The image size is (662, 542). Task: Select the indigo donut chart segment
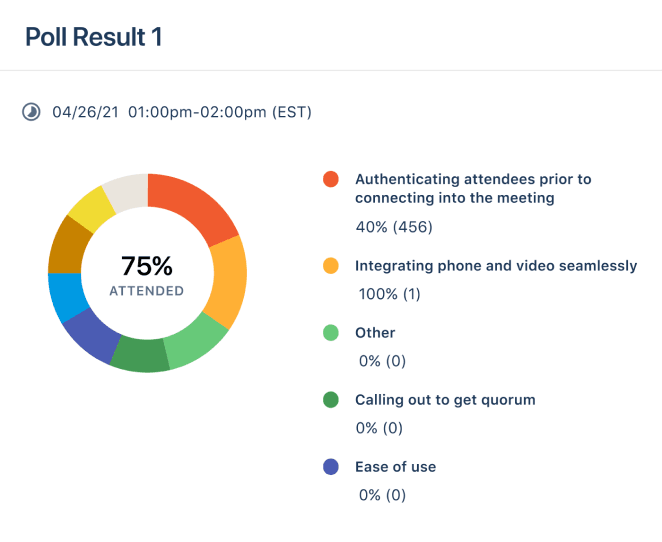(x=91, y=333)
